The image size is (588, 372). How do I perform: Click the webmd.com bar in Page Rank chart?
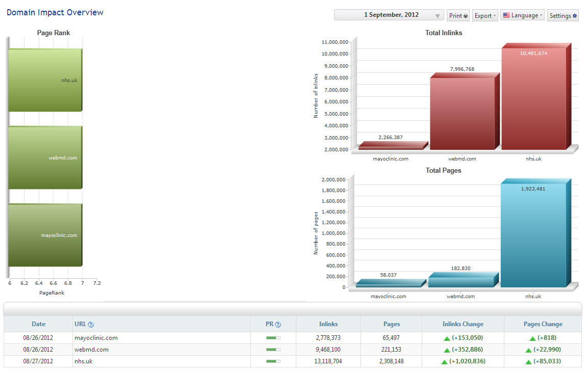click(x=44, y=158)
